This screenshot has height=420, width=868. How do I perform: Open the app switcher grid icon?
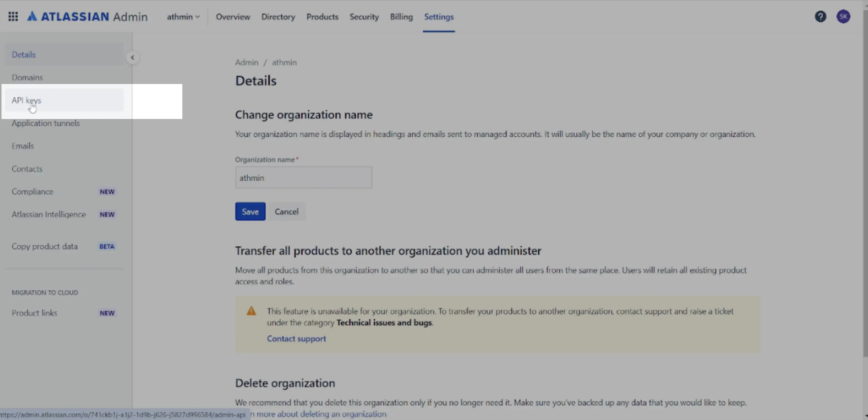click(13, 16)
